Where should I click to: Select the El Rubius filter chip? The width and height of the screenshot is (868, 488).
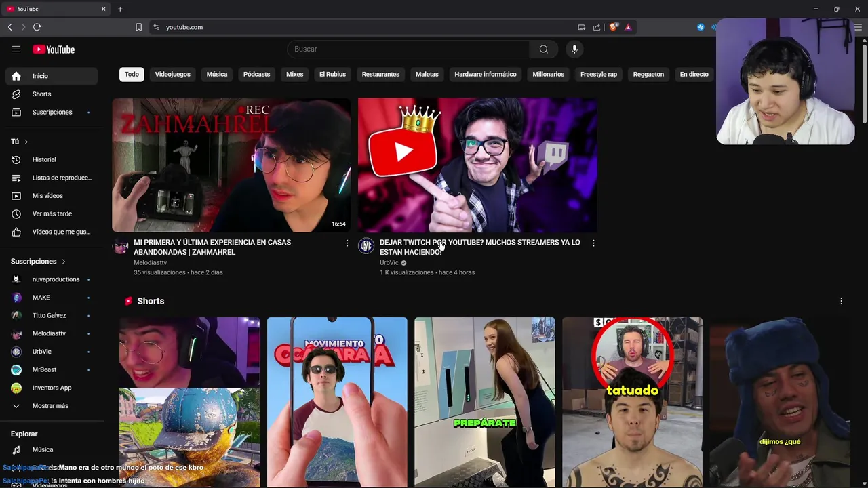(332, 74)
